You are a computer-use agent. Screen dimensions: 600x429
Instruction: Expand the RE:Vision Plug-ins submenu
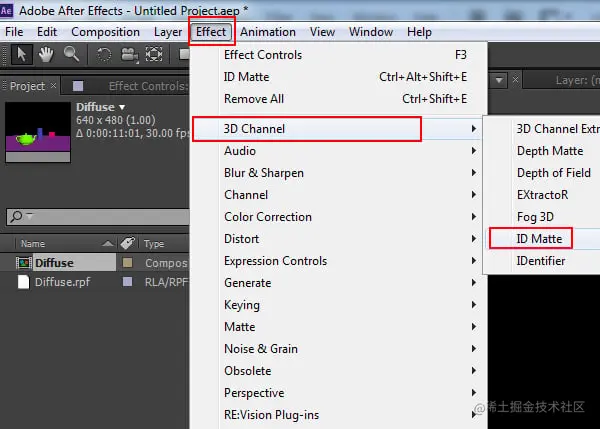(x=339, y=415)
